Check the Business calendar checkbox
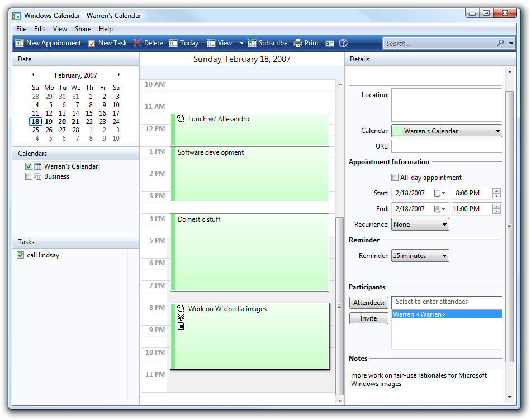Viewport: 531px width, 420px height. click(x=29, y=176)
